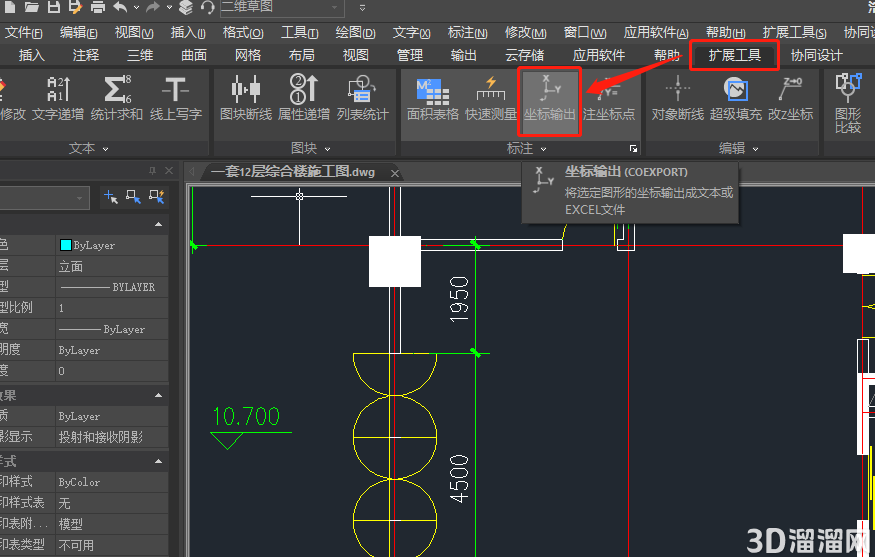The width and height of the screenshot is (875, 557).
Task: Save the drawing using the floppy icon
Action: pos(54,7)
